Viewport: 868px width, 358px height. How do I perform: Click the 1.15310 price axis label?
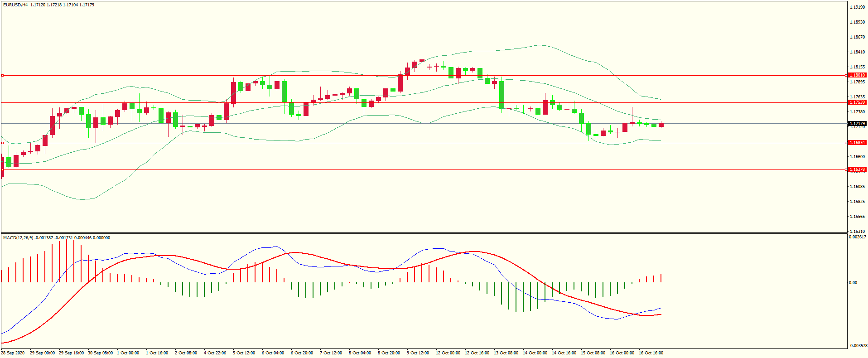(857, 232)
